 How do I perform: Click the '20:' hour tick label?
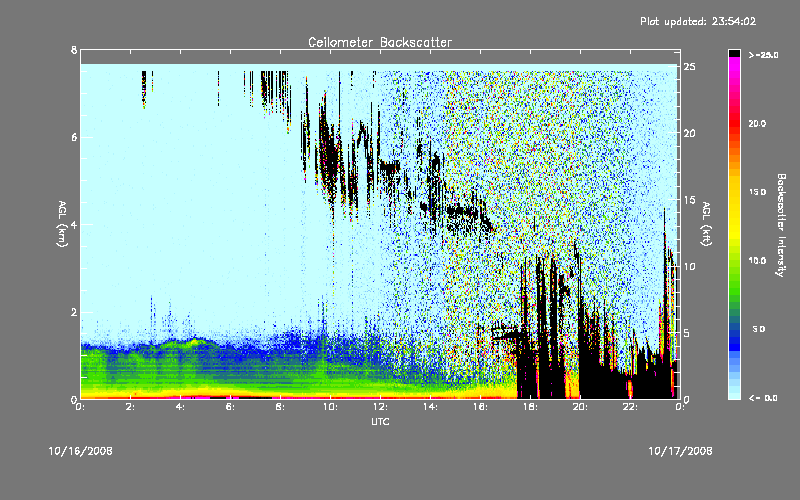click(580, 407)
